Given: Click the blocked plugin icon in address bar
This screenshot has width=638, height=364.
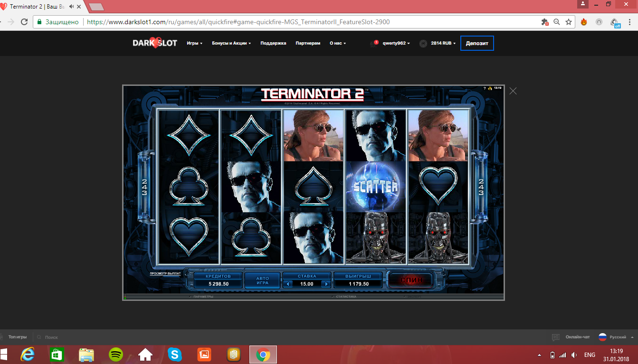Looking at the screenshot, I should [545, 22].
